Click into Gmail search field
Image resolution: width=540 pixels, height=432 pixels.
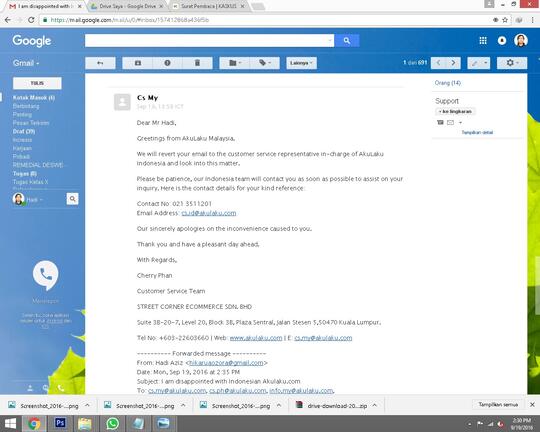click(x=206, y=41)
